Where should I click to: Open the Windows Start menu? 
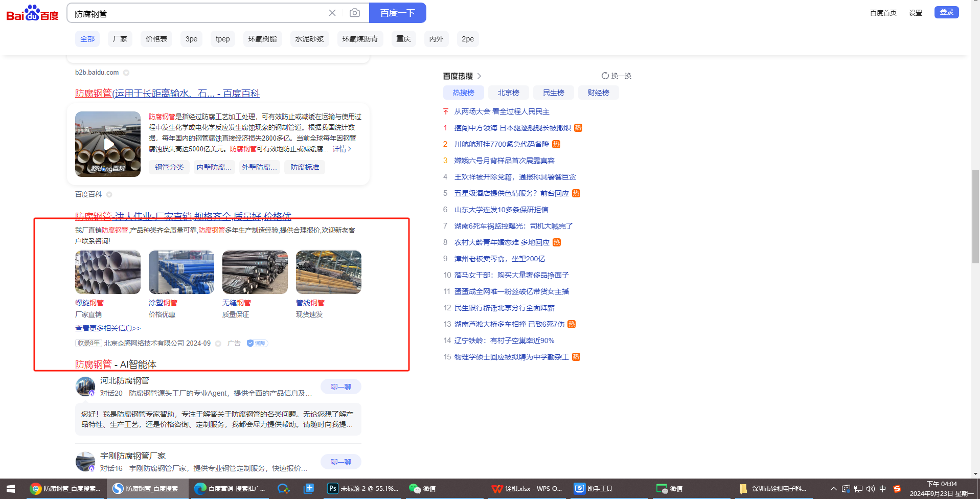(x=10, y=488)
